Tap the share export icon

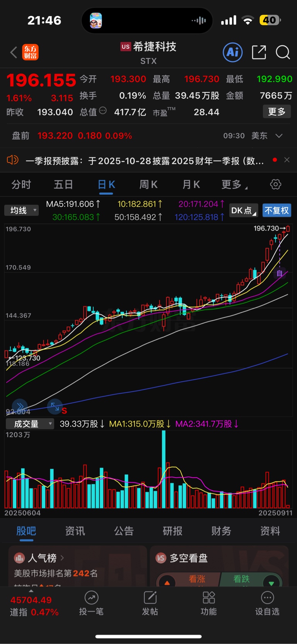(x=259, y=52)
